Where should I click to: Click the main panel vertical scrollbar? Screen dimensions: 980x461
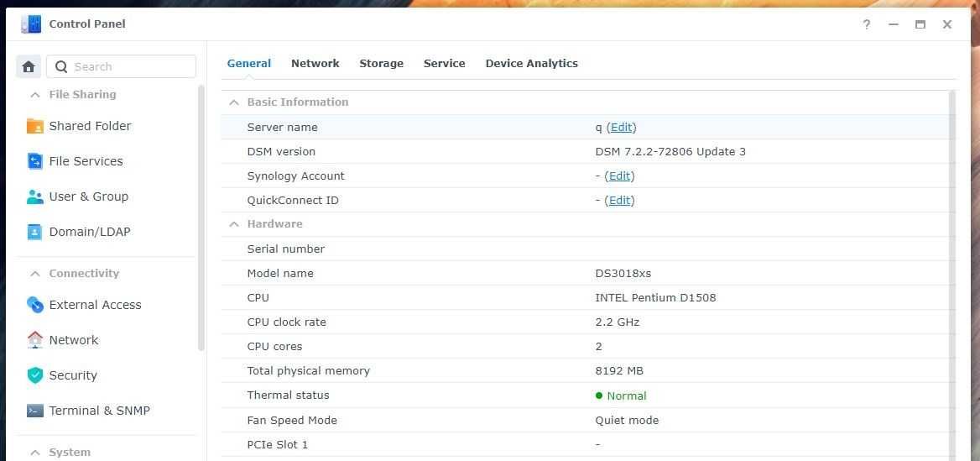tap(951, 275)
